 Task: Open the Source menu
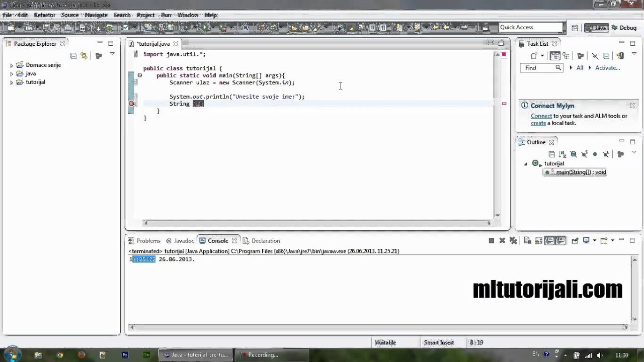click(x=70, y=15)
